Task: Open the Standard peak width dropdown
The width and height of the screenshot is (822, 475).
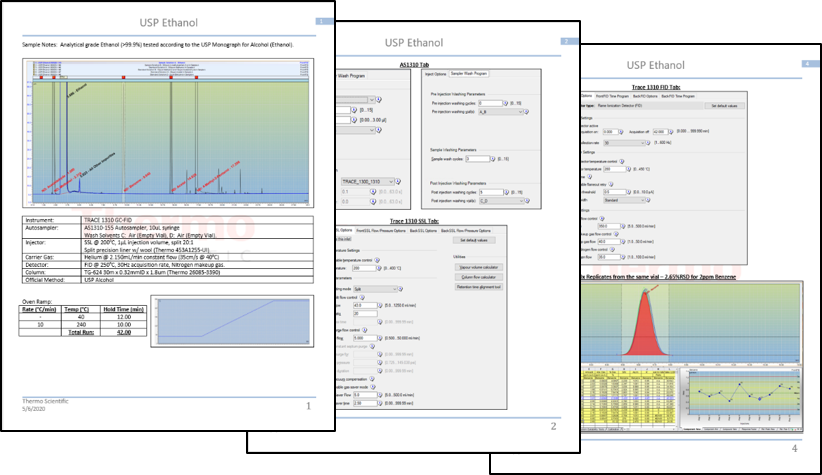Action: [623, 200]
